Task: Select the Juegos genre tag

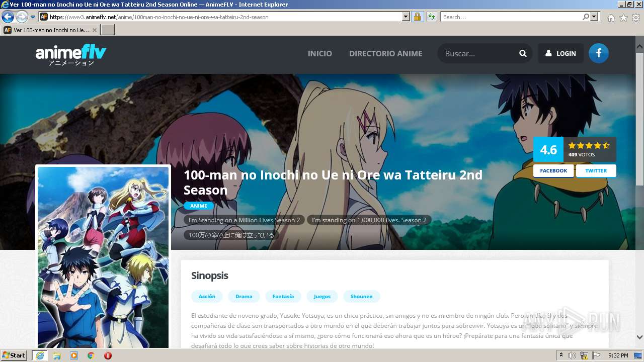Action: click(x=322, y=296)
